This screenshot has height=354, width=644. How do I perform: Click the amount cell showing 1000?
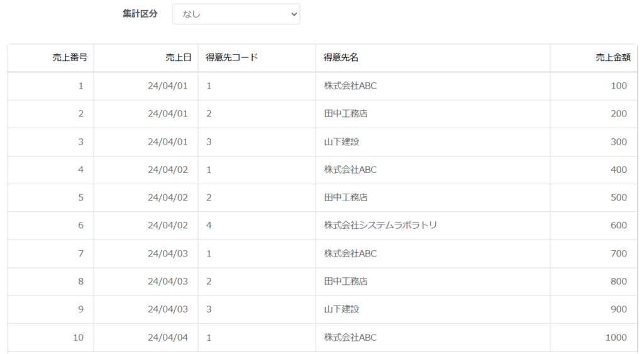pyautogui.click(x=594, y=337)
